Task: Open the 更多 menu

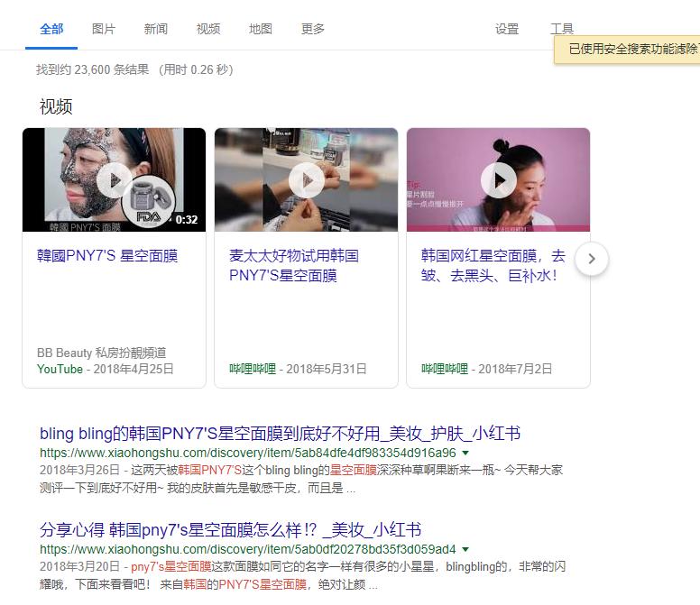Action: tap(312, 30)
